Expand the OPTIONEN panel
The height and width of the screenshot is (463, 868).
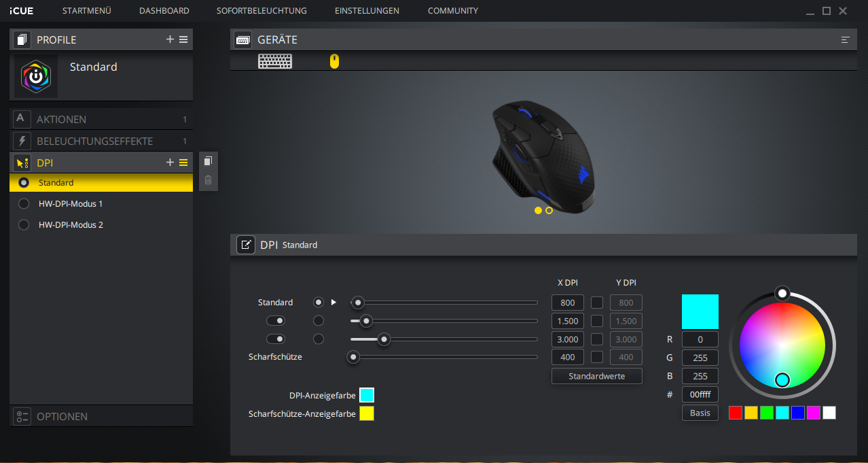click(x=101, y=416)
